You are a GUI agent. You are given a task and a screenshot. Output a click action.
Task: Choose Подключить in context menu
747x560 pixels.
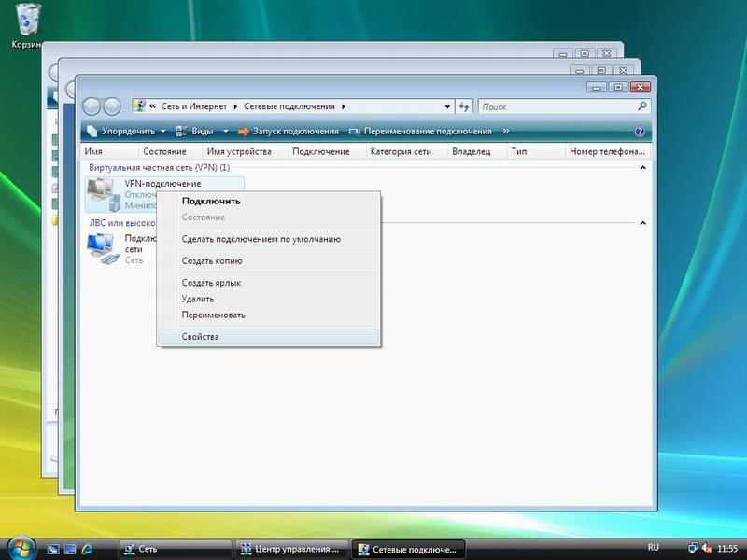269,201
